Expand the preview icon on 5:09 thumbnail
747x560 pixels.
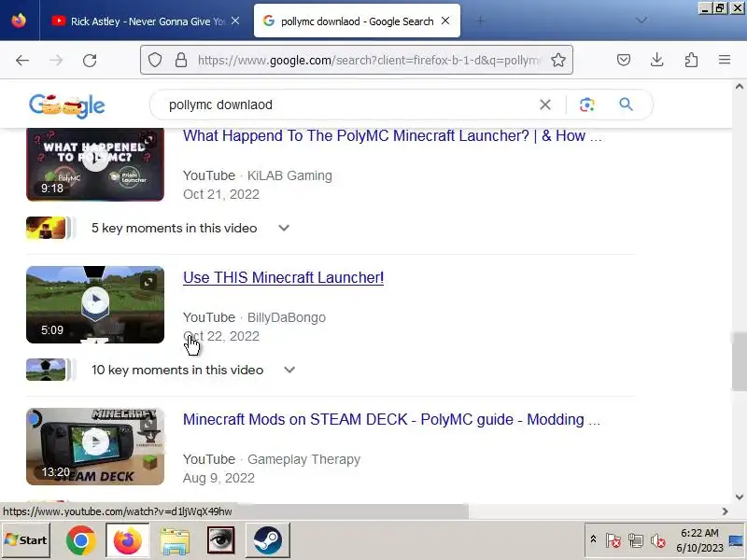(148, 282)
